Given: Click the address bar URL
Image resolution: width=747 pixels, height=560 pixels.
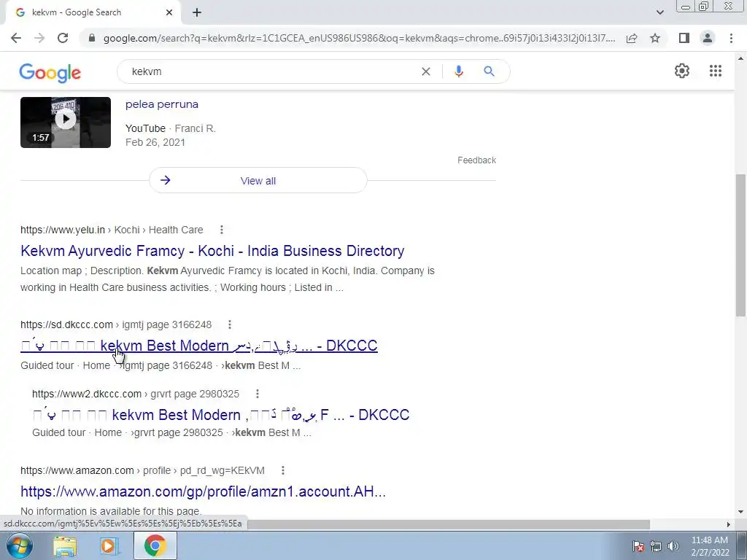Looking at the screenshot, I should point(359,38).
